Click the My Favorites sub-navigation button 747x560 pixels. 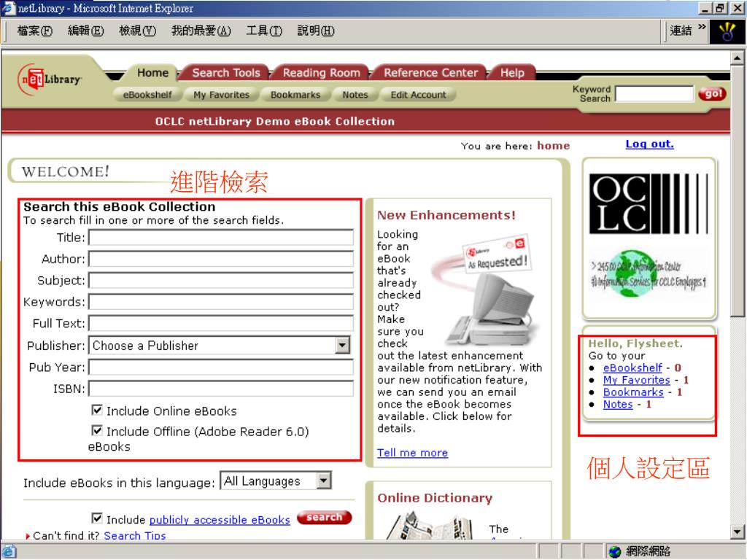click(x=221, y=95)
